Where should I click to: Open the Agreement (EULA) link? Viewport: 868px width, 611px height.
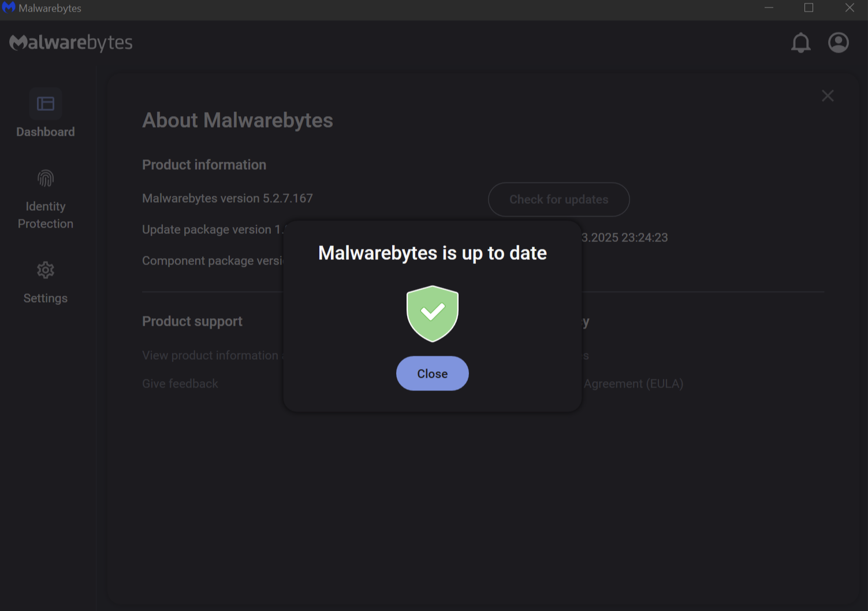[x=633, y=383]
